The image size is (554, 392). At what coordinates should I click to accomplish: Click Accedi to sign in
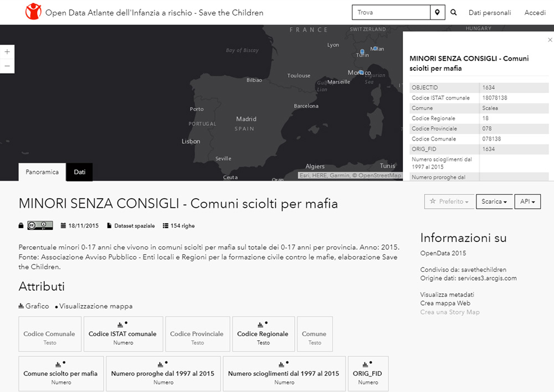click(535, 13)
